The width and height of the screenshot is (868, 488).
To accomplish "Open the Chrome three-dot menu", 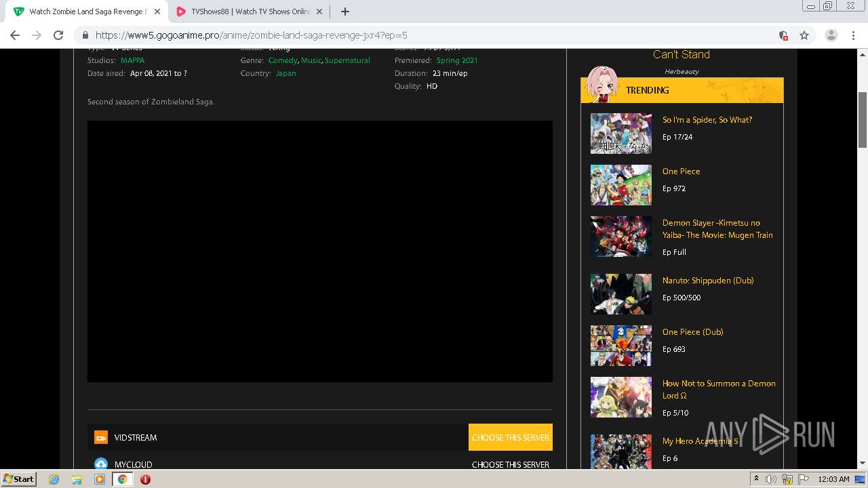I will pos(854,35).
